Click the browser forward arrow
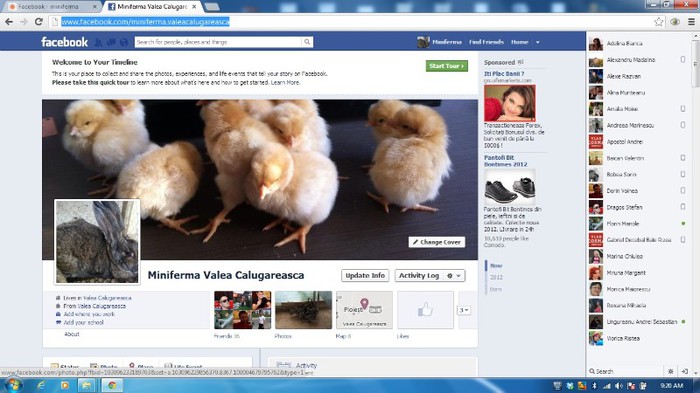This screenshot has width=700, height=393. (x=24, y=21)
